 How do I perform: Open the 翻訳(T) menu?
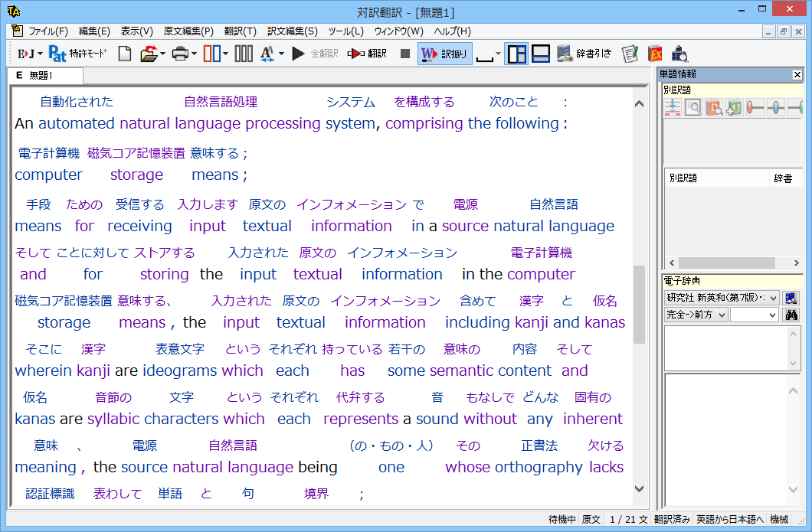[240, 31]
